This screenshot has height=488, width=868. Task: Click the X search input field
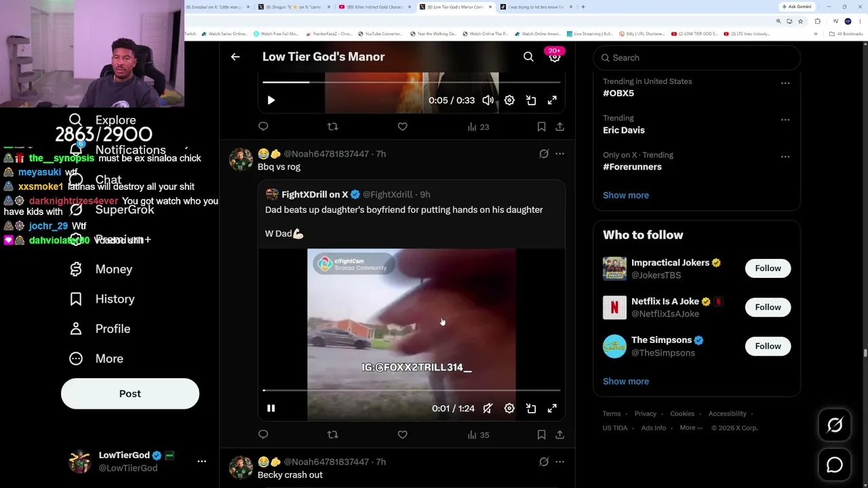[x=697, y=58]
